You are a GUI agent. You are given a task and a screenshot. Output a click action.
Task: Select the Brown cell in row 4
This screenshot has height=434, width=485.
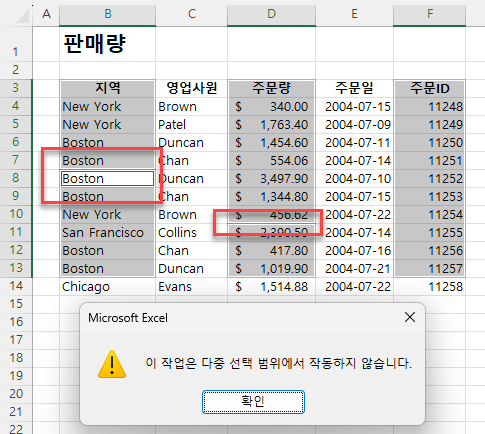191,106
